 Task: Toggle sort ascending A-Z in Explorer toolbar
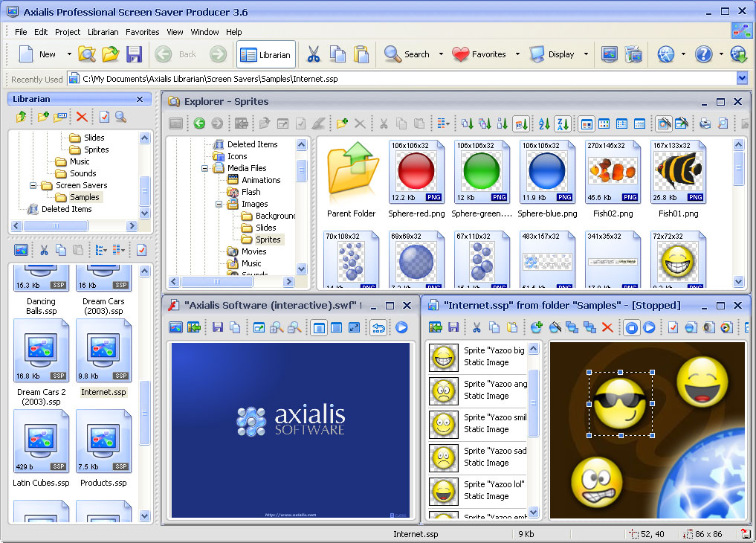[x=544, y=124]
